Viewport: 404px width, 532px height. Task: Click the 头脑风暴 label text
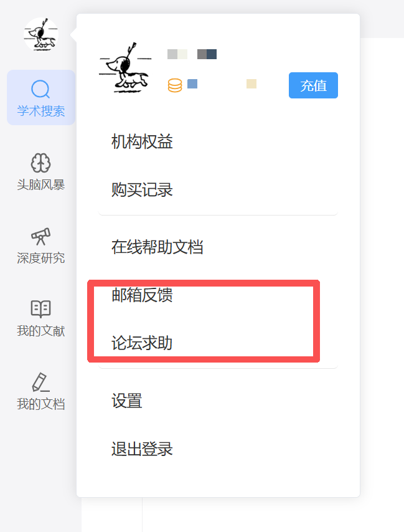41,185
